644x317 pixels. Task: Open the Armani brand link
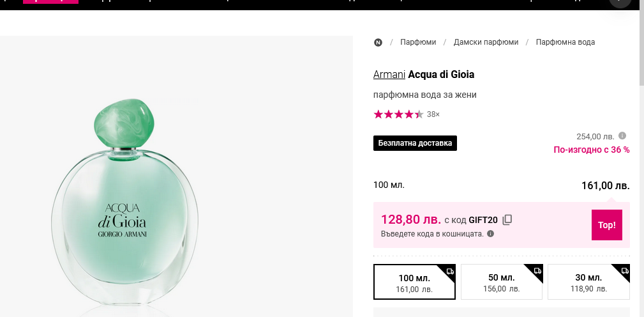389,75
